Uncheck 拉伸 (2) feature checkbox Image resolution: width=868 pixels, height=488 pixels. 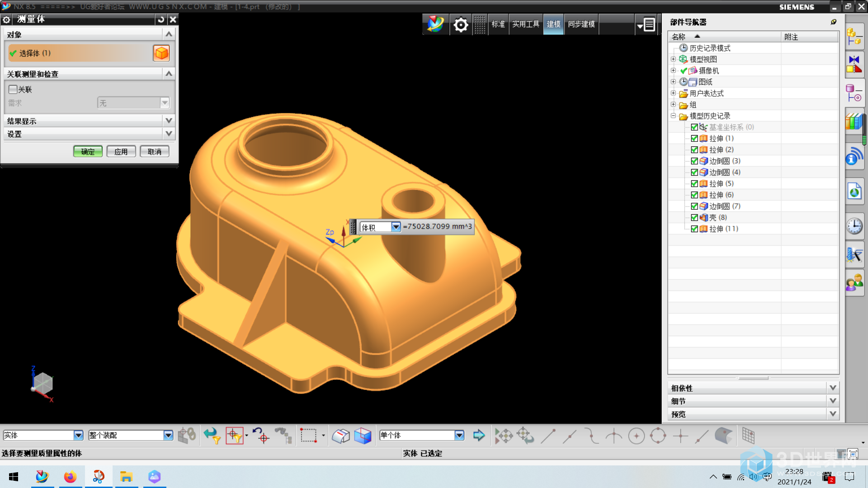click(x=694, y=150)
